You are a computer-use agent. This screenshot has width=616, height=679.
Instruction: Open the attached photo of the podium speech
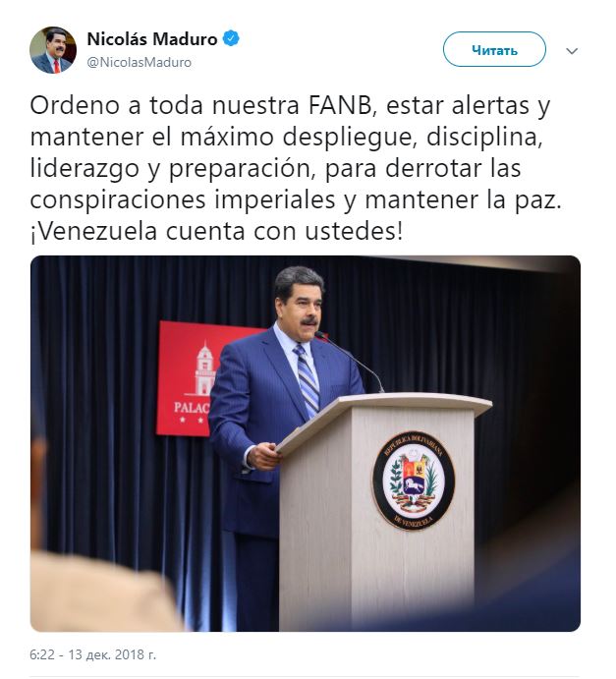coord(306,443)
